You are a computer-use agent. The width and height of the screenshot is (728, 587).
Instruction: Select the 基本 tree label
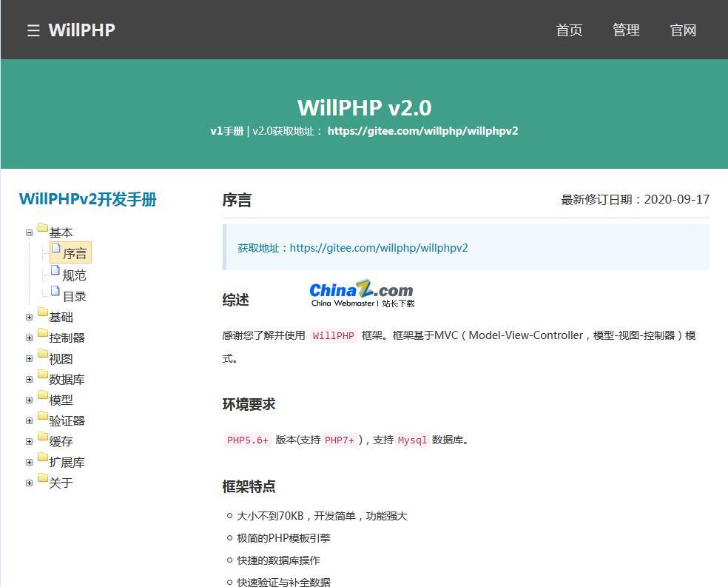click(x=61, y=232)
